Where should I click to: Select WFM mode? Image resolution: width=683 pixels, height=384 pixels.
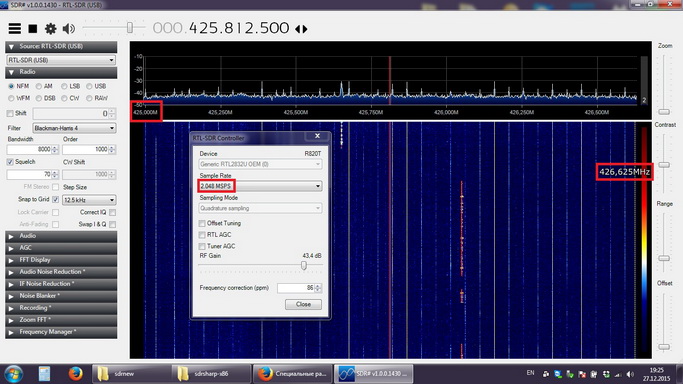click(11, 98)
